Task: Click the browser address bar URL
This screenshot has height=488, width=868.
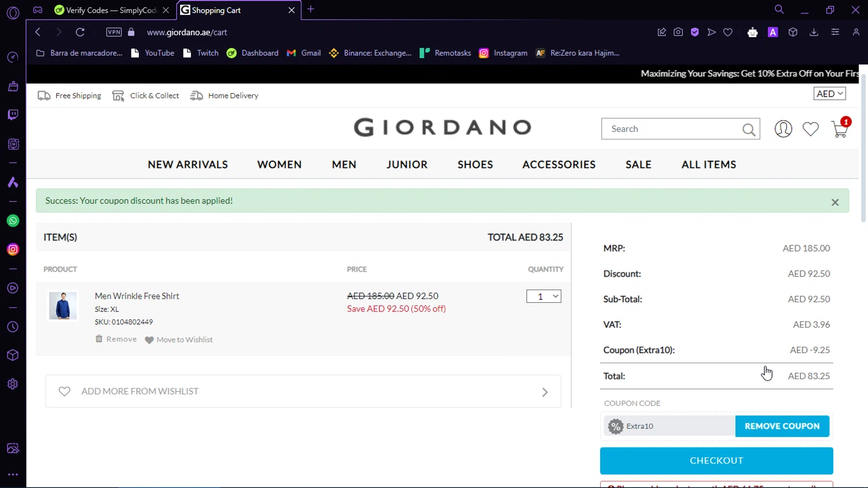Action: coord(187,32)
